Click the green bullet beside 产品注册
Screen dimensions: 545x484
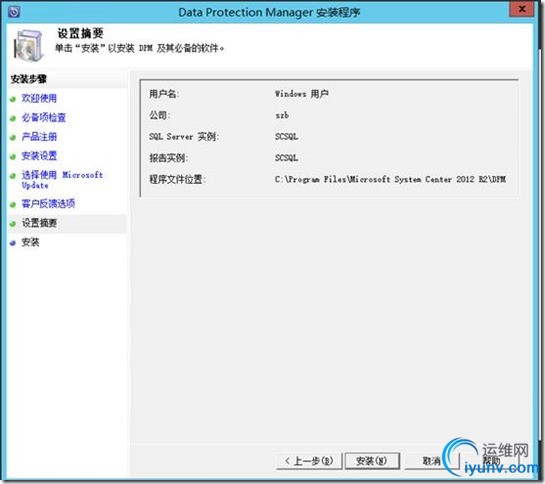coord(13,138)
